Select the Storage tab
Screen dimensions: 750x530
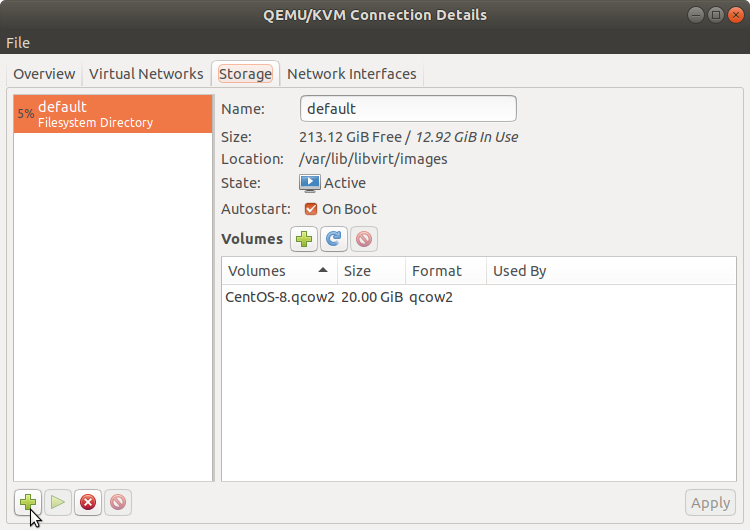click(x=245, y=74)
